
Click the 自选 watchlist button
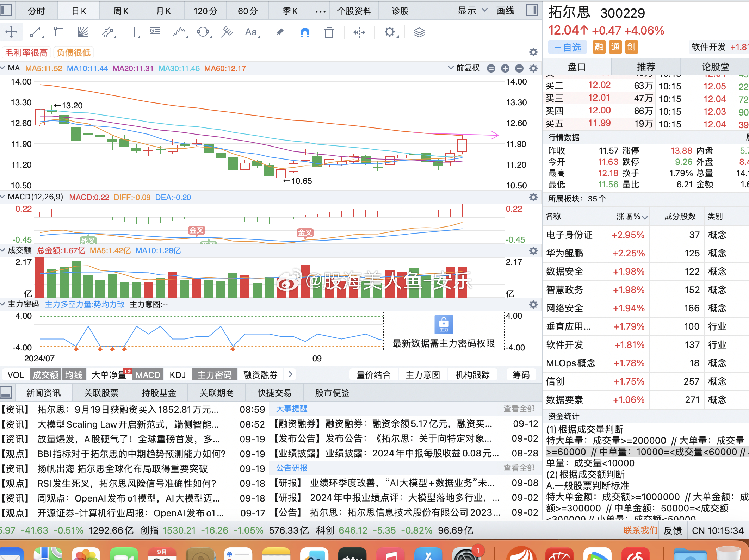click(x=567, y=47)
